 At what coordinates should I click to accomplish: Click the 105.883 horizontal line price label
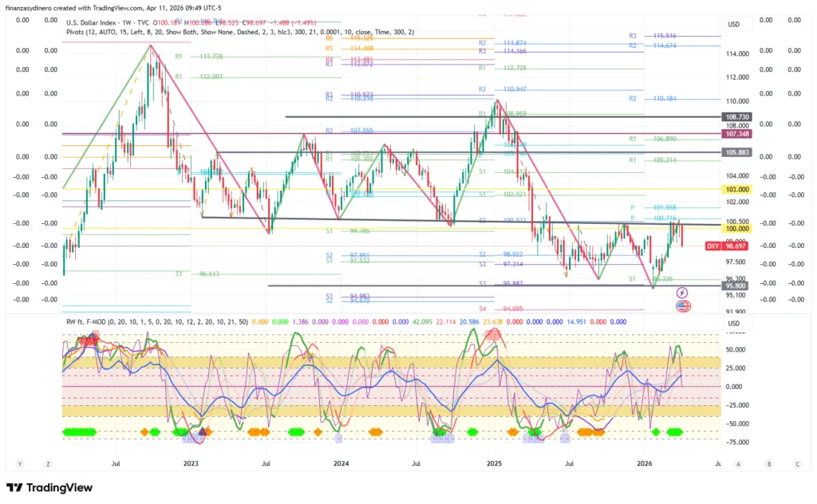click(x=736, y=152)
